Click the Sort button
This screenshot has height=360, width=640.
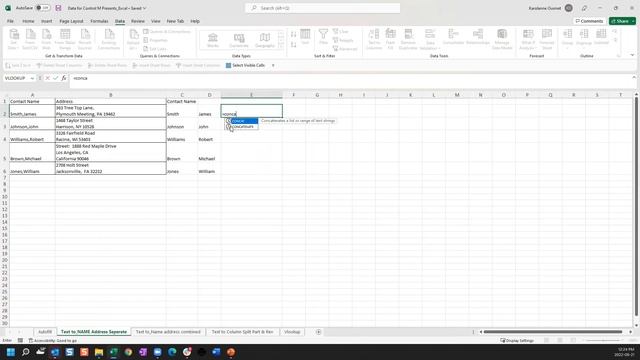(x=305, y=37)
